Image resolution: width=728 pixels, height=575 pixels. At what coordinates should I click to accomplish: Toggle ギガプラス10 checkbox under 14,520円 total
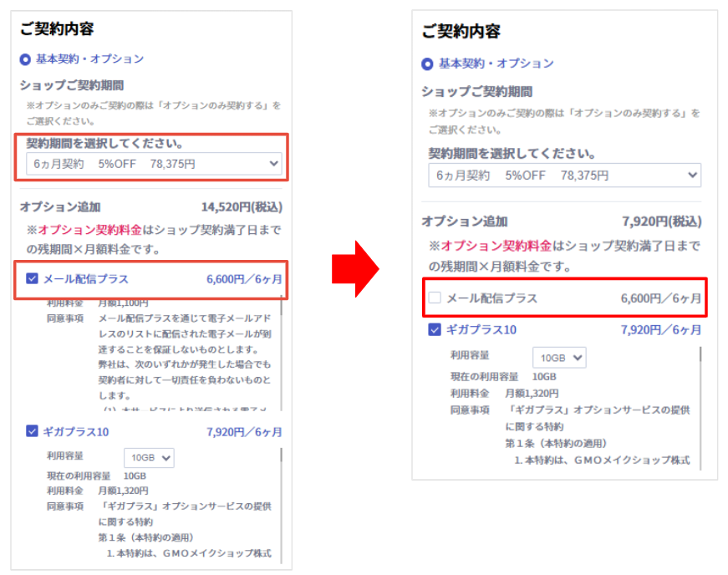[x=32, y=432]
